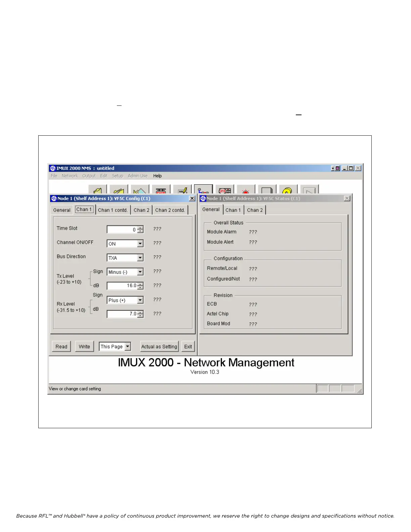The height and width of the screenshot is (532, 411).
Task: Click the open folder toolbar icon
Action: click(98, 189)
